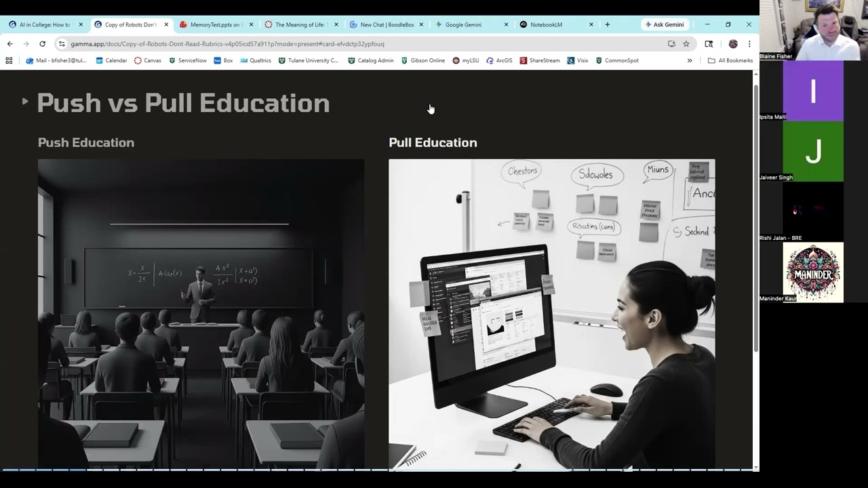868x488 pixels.
Task: Open the CommonSpot bookmark
Action: pos(617,60)
